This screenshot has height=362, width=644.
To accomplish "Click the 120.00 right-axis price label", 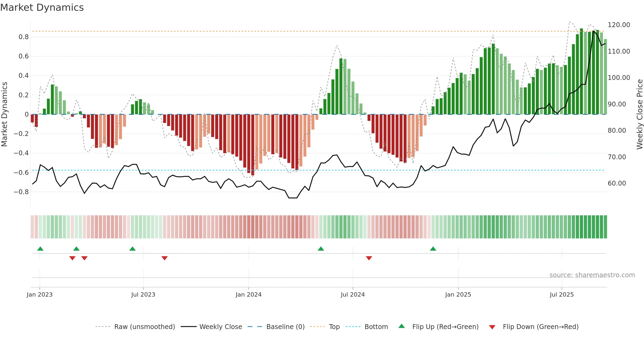I will (x=619, y=25).
